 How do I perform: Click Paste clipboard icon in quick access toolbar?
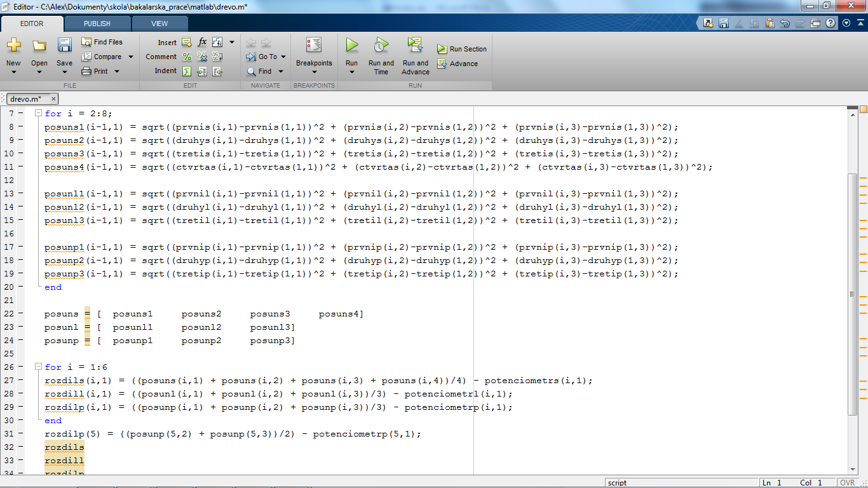[770, 23]
